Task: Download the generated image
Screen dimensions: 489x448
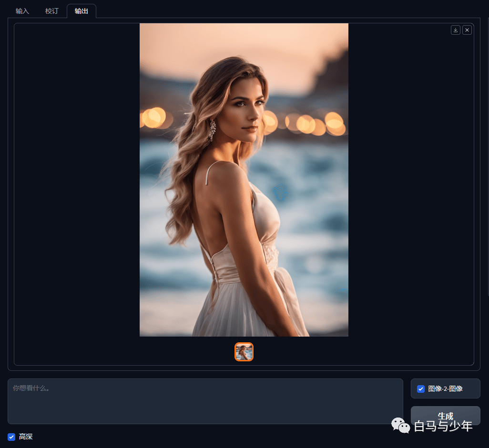Action: point(455,30)
